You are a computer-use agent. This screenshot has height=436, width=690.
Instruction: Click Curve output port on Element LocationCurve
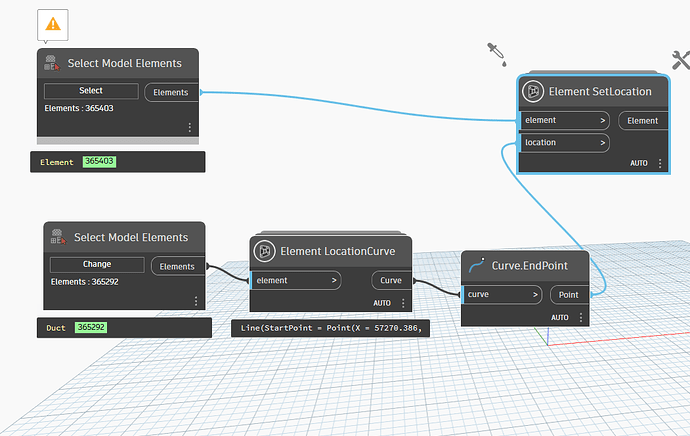(392, 280)
